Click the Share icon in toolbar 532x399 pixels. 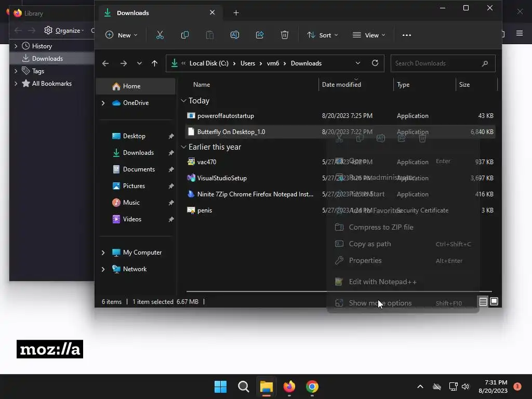point(260,35)
